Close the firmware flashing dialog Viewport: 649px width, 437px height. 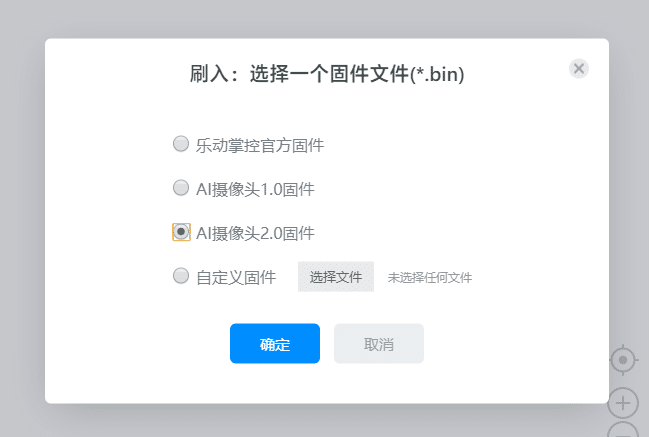tap(579, 68)
